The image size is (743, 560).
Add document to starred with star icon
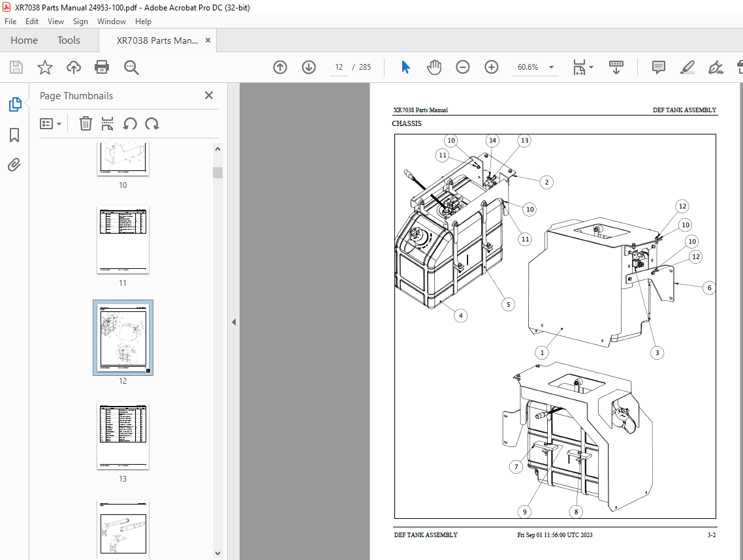[45, 67]
